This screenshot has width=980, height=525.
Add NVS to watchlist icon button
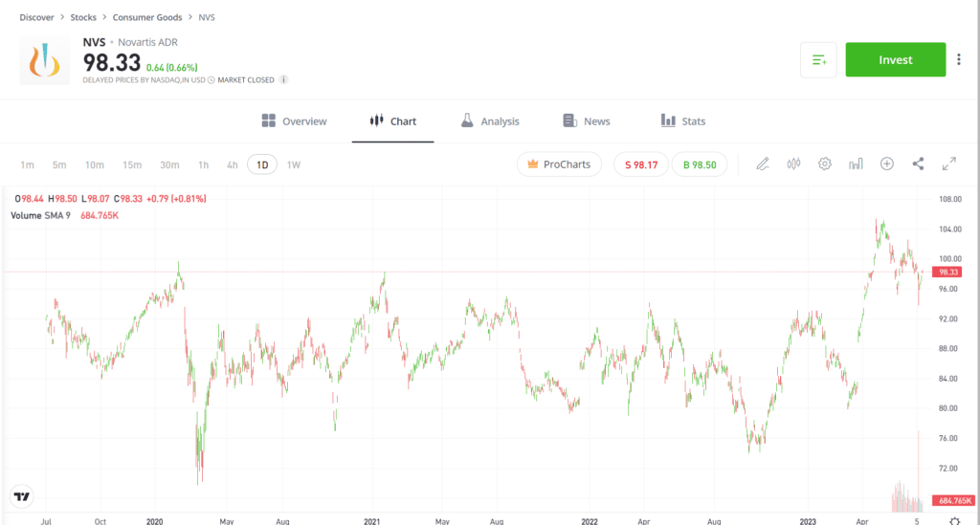coord(819,60)
